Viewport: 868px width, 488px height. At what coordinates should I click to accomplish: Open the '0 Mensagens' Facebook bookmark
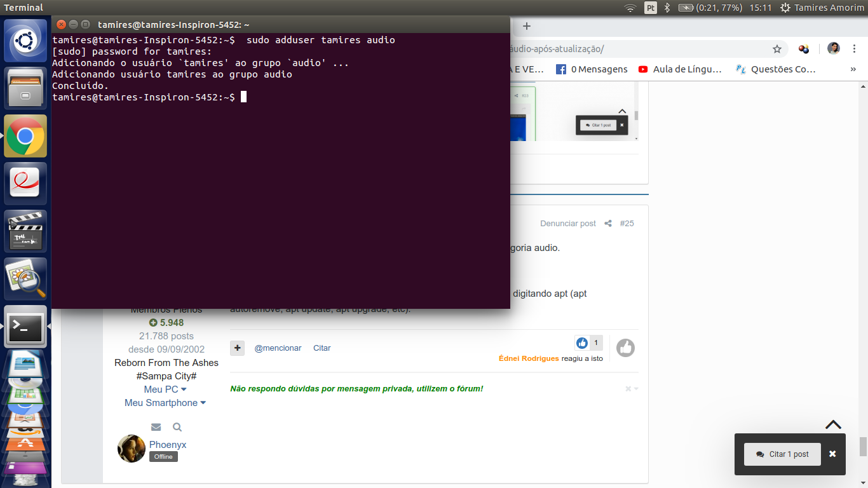(x=592, y=69)
